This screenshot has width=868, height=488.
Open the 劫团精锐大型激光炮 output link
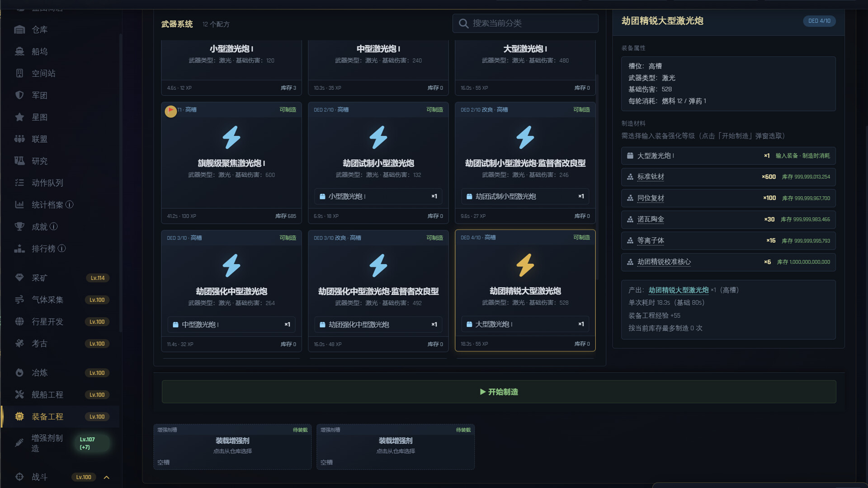[x=679, y=290]
